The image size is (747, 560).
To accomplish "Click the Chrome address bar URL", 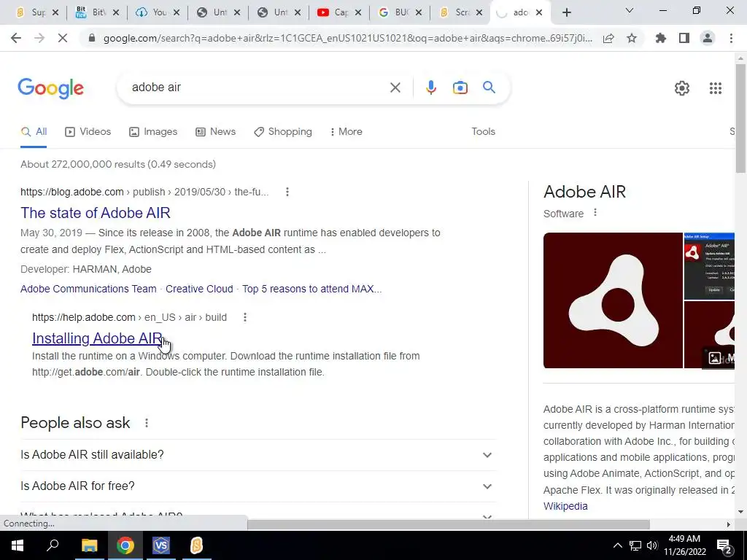I will coord(348,39).
